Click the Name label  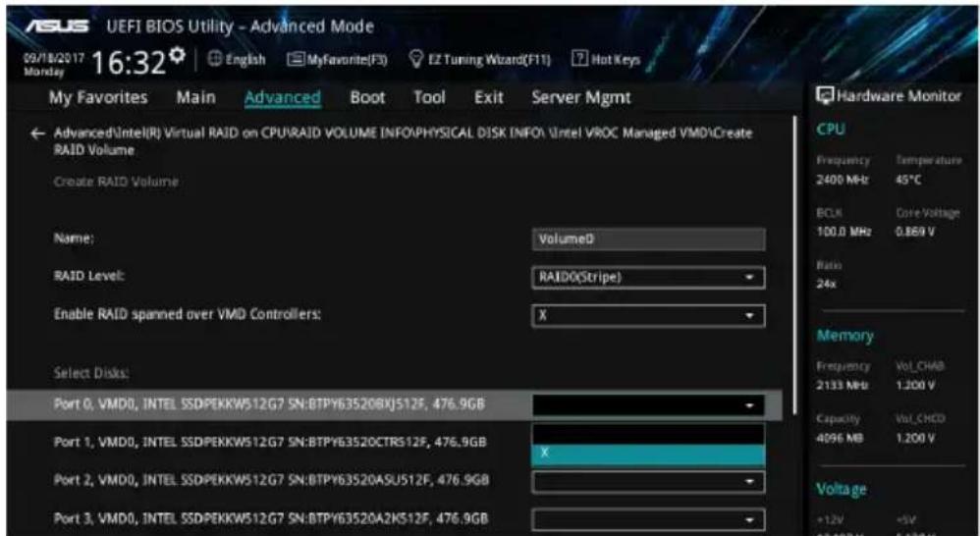(x=74, y=239)
